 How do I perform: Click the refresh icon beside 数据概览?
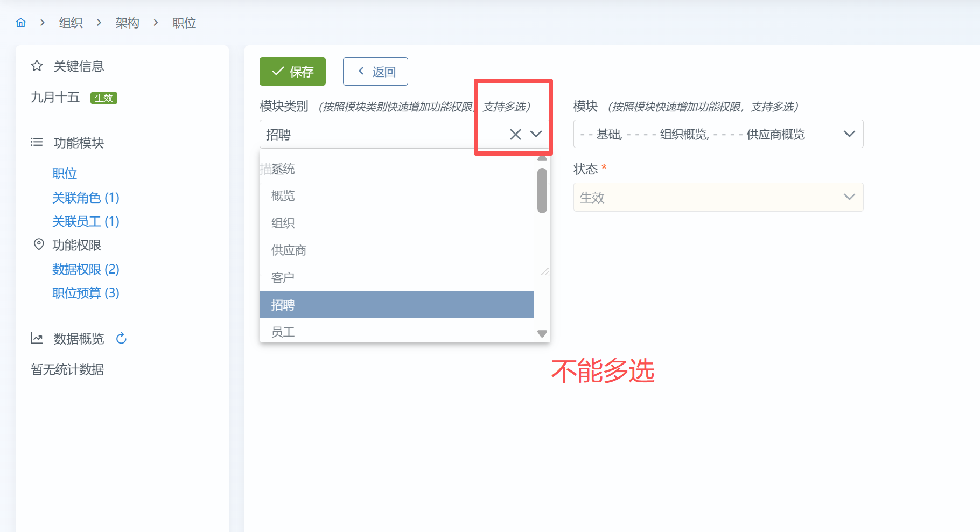[121, 338]
